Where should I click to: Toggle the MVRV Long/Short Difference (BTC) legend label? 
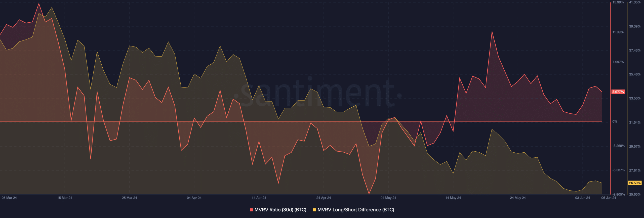click(356, 210)
